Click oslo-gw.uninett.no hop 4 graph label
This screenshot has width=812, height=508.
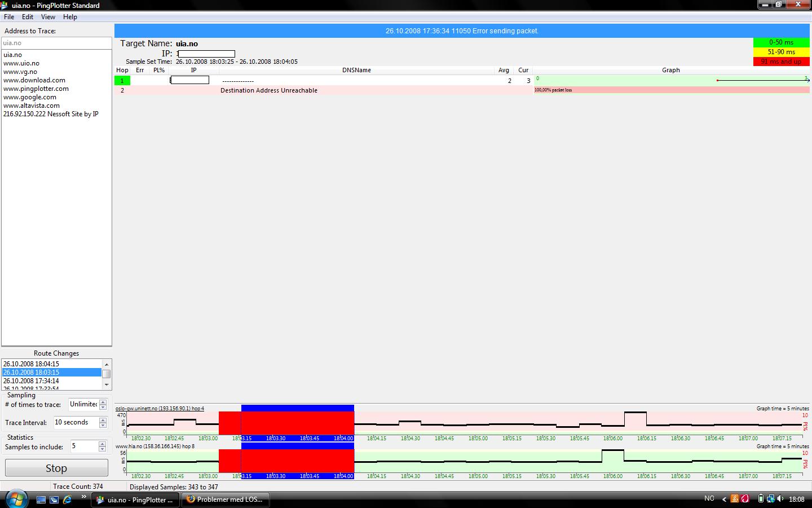click(160, 409)
